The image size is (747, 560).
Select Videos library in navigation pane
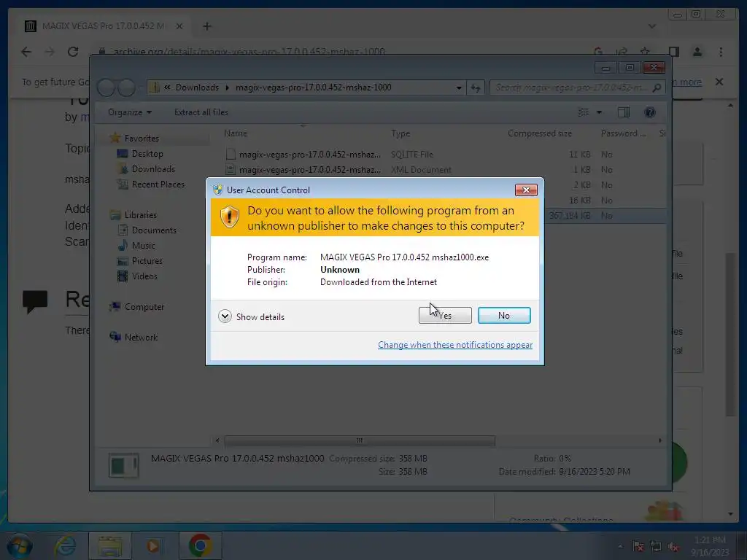pyautogui.click(x=144, y=276)
